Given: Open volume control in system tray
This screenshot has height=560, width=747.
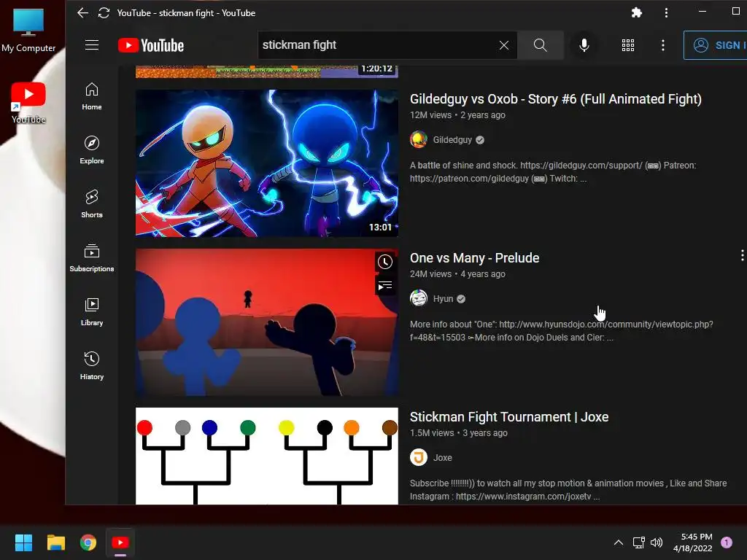Looking at the screenshot, I should pos(657,542).
